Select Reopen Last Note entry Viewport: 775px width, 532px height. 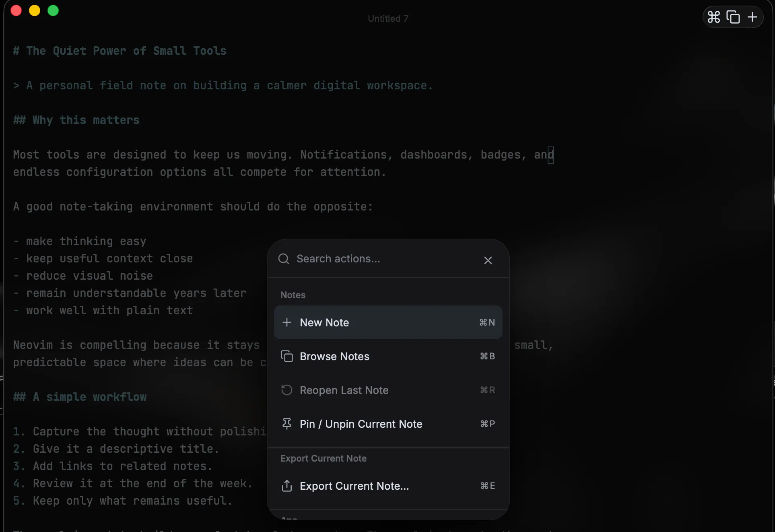pos(388,390)
